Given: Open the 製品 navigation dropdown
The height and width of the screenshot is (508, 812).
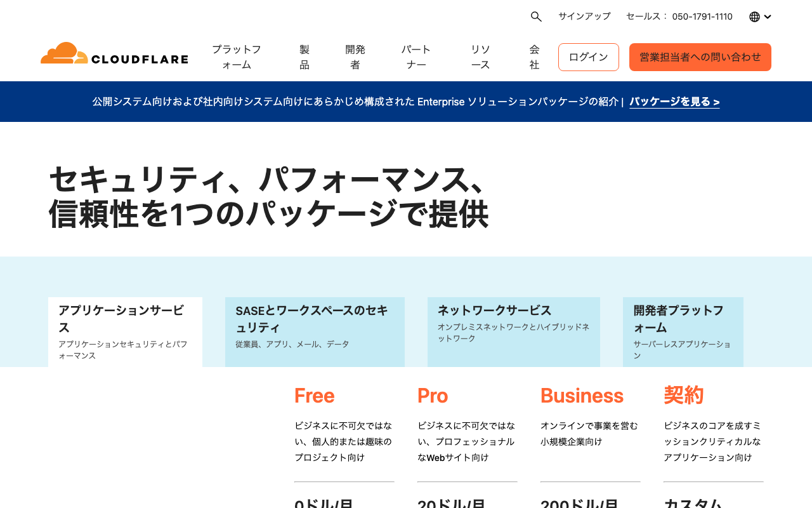Looking at the screenshot, I should (x=304, y=57).
